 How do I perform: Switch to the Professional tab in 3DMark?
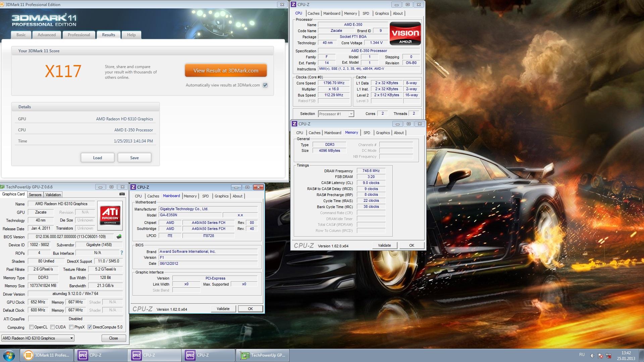79,35
